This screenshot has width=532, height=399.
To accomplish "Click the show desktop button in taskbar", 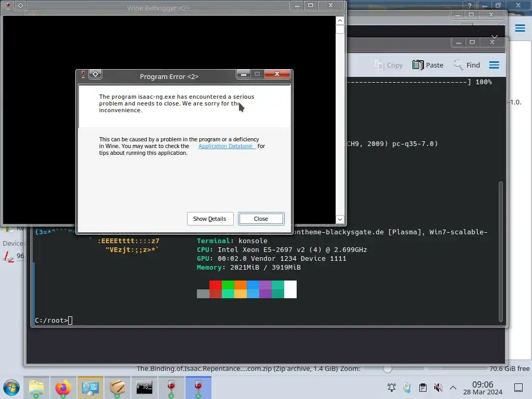I will point(518,388).
